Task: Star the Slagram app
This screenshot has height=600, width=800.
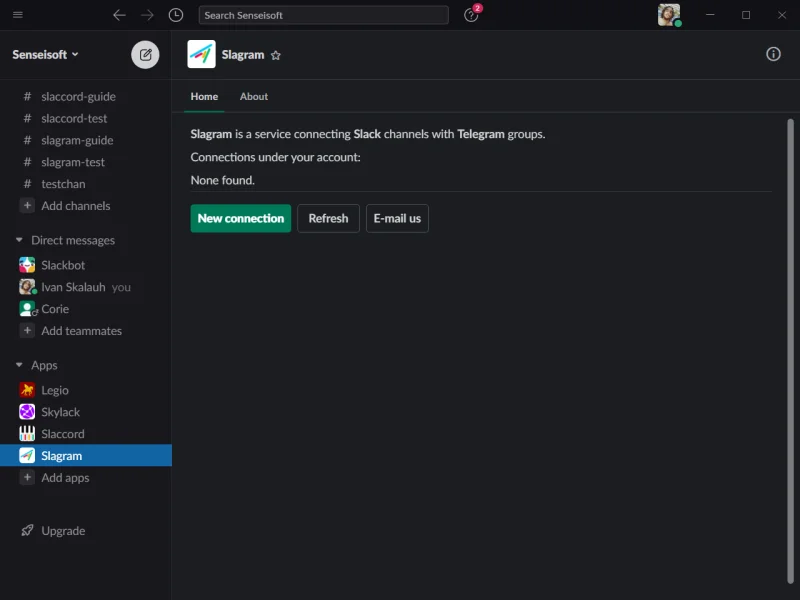Action: [x=276, y=55]
